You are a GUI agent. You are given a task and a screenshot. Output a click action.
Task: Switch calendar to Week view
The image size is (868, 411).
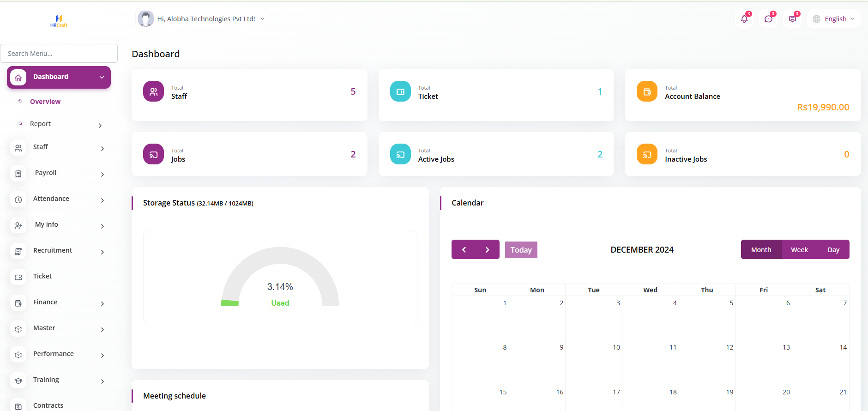(799, 250)
